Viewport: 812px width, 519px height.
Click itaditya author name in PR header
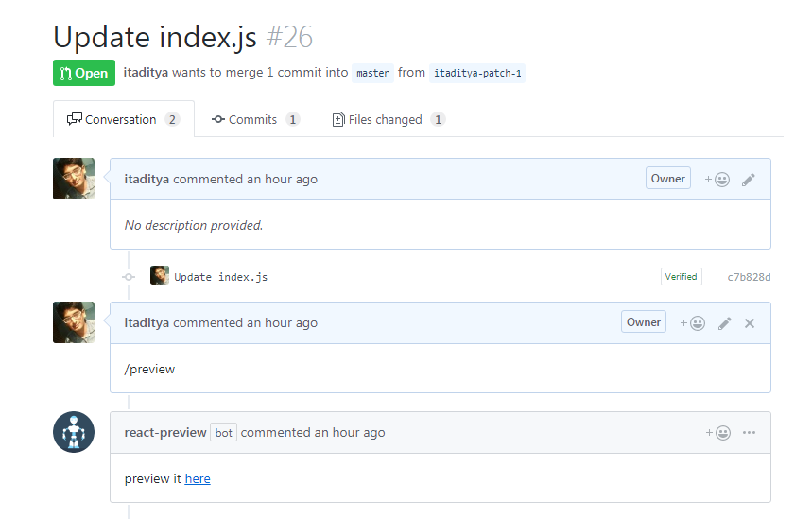[146, 72]
